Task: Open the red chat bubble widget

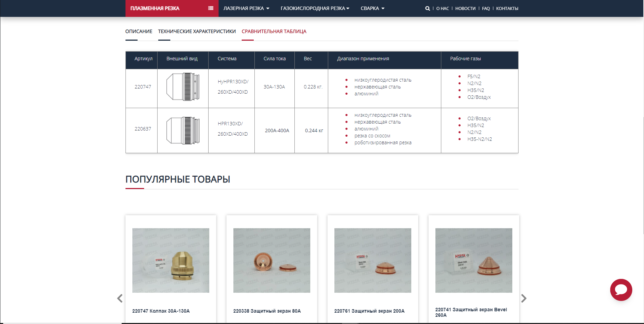Action: pyautogui.click(x=621, y=290)
